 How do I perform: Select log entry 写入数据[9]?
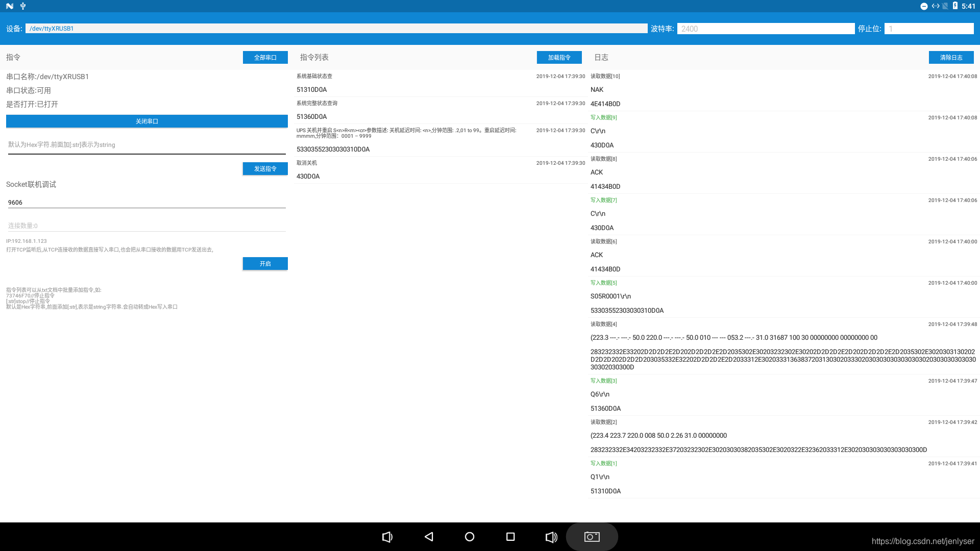pos(784,132)
